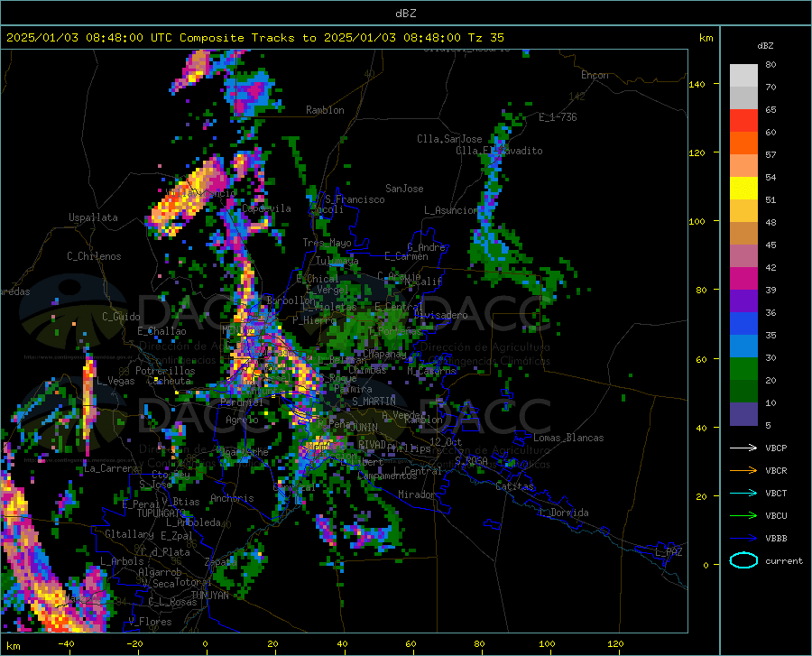Click the TUPUNGATO place label
The height and width of the screenshot is (656, 812).
[161, 513]
